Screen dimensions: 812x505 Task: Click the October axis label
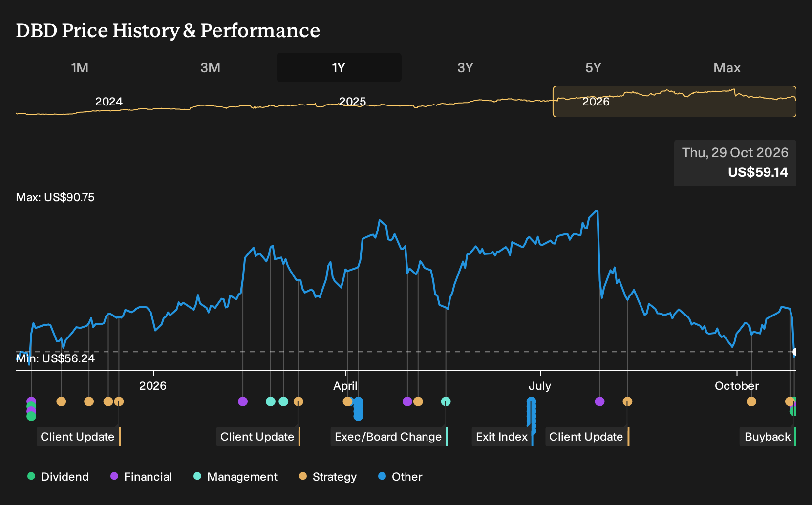tap(737, 386)
